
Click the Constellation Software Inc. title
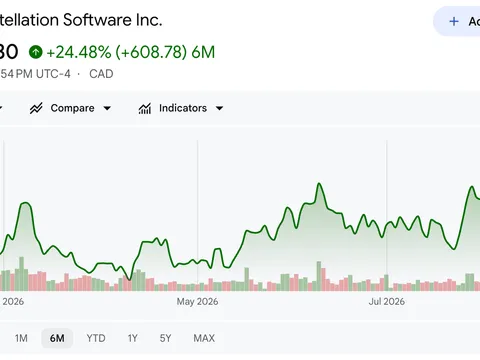click(81, 20)
